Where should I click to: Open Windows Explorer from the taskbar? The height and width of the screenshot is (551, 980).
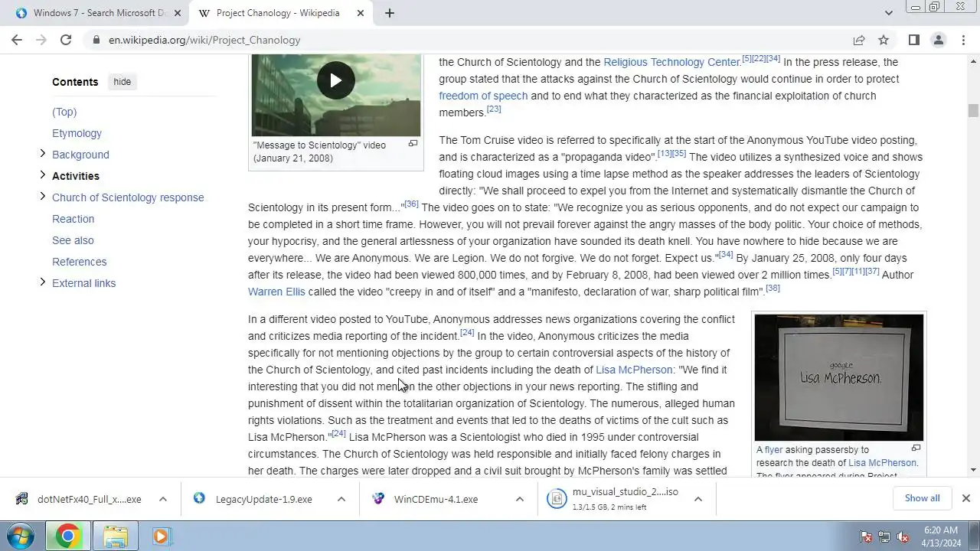(115, 536)
